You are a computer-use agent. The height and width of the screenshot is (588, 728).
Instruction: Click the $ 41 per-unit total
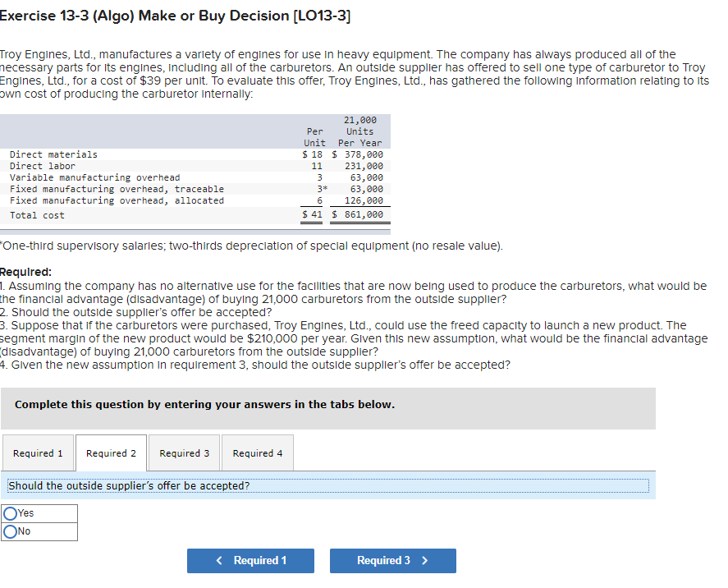(312, 214)
